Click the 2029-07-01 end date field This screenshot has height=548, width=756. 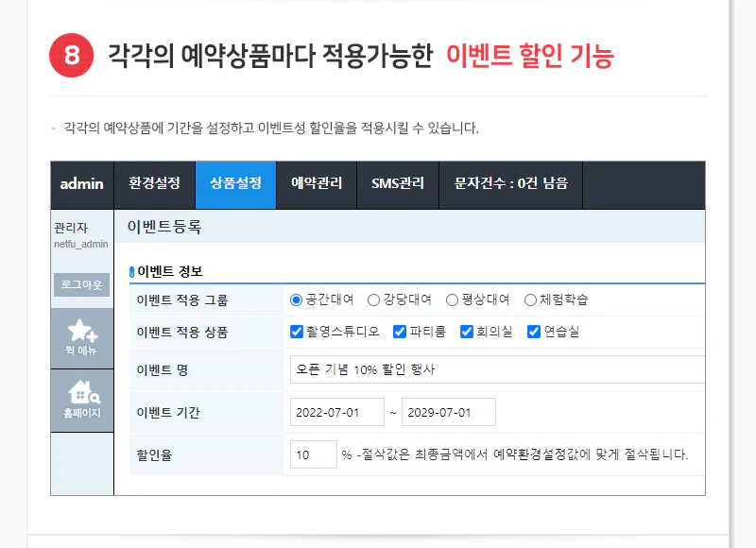pos(448,412)
